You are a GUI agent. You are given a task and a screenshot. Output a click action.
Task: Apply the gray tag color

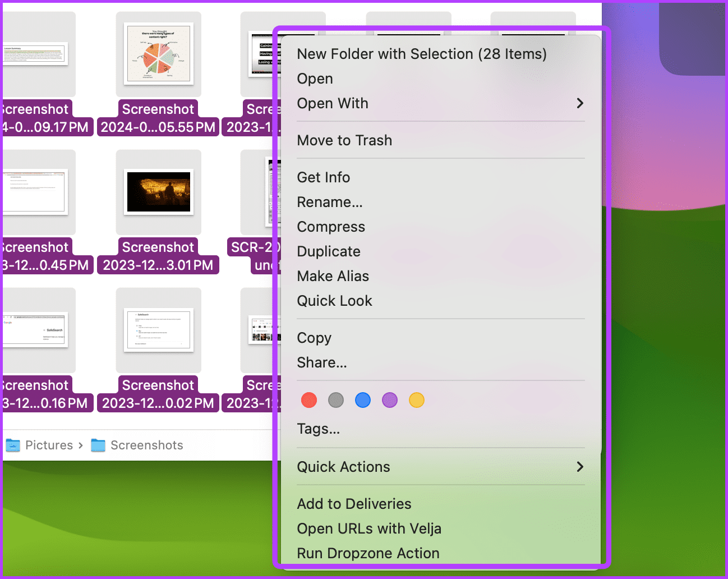[336, 400]
